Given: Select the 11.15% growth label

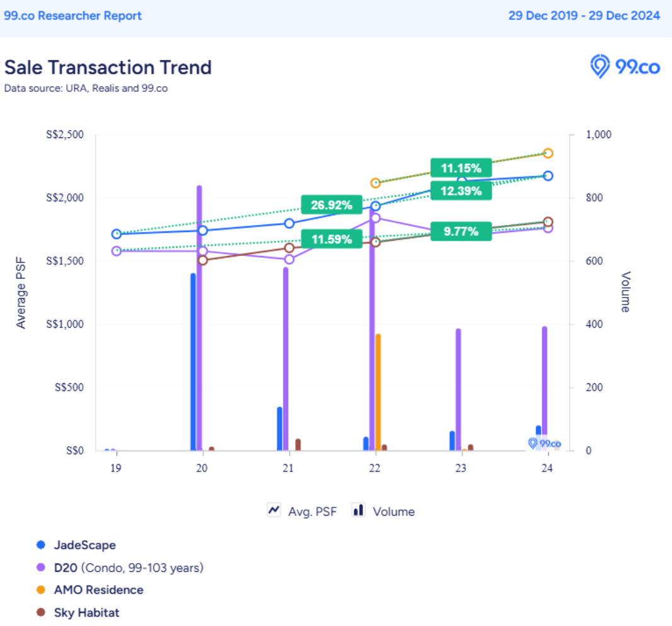Looking at the screenshot, I should pos(461,168).
